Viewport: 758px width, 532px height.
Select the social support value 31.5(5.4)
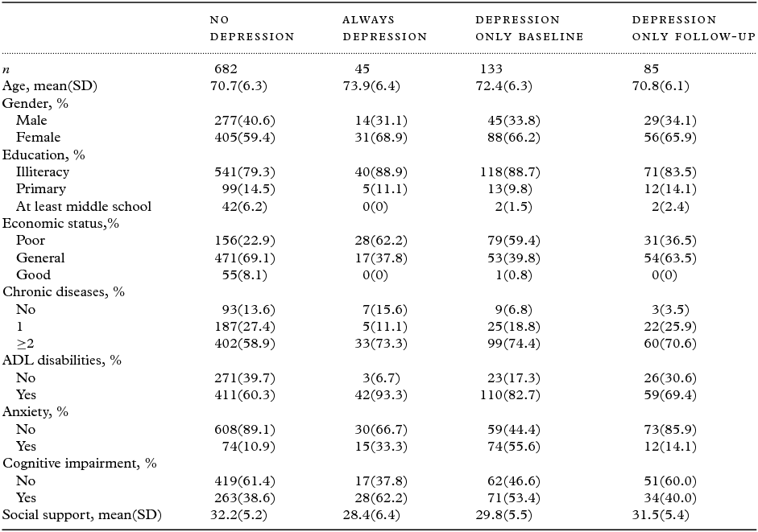pyautogui.click(x=664, y=515)
